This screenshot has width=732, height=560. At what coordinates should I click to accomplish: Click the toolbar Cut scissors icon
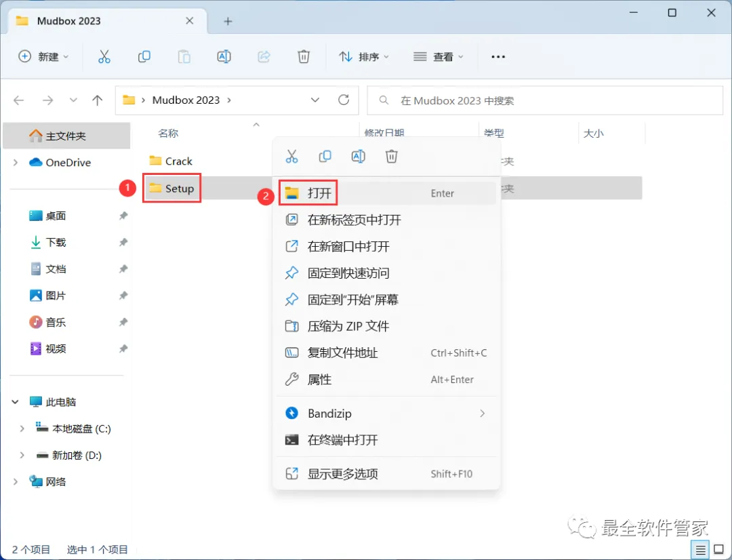pos(104,56)
